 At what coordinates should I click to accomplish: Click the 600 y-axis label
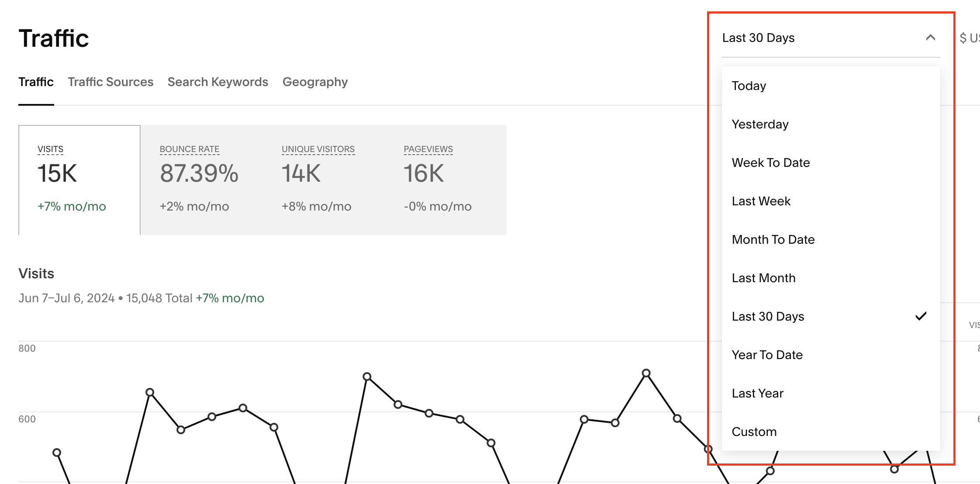(27, 419)
